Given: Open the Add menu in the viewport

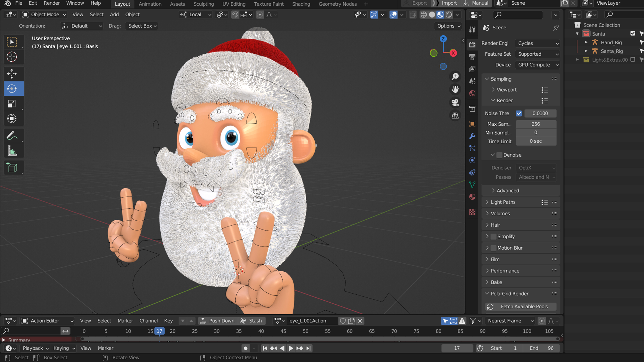Looking at the screenshot, I should pos(114,15).
